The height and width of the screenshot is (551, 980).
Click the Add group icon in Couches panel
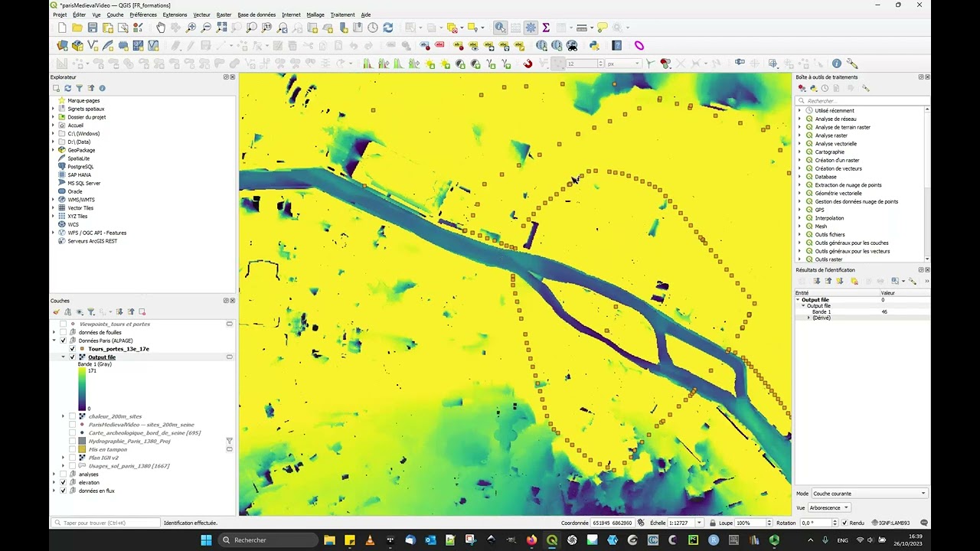68,311
